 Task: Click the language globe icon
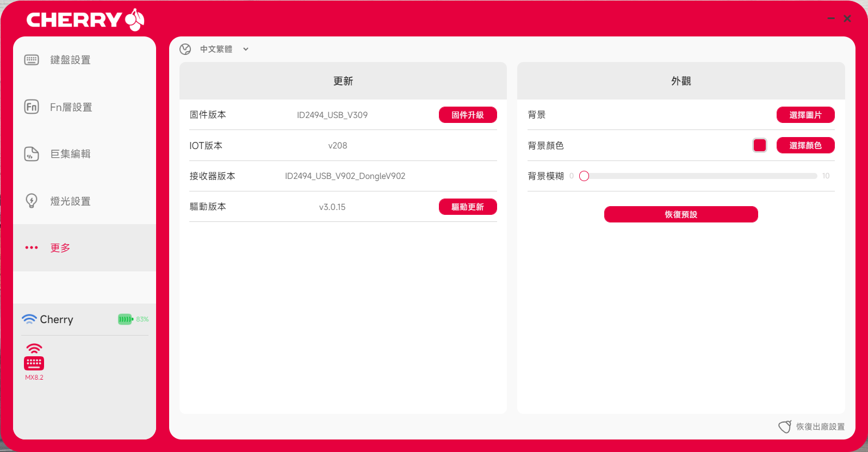coord(185,49)
